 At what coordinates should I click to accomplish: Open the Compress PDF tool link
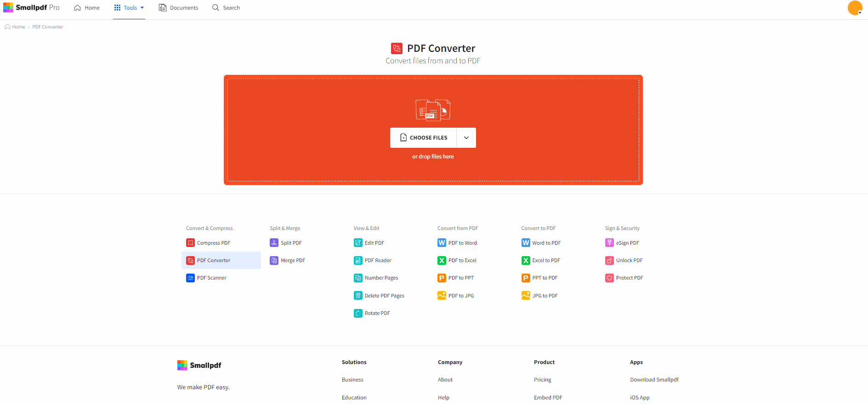pyautogui.click(x=214, y=243)
